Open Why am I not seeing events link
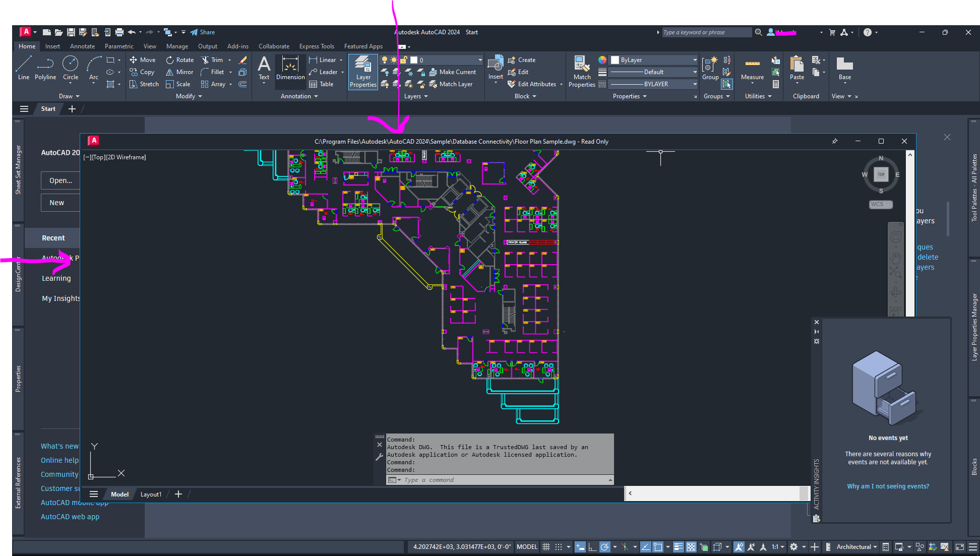 (x=888, y=486)
